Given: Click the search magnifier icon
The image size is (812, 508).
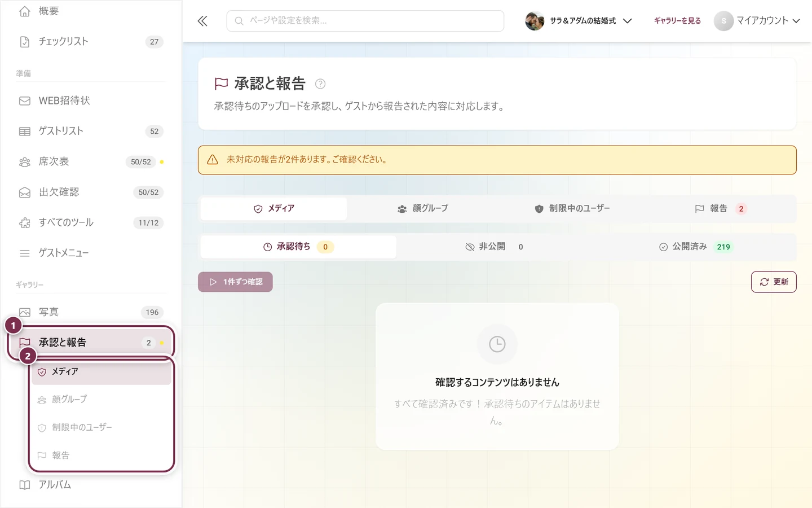Looking at the screenshot, I should pyautogui.click(x=239, y=21).
